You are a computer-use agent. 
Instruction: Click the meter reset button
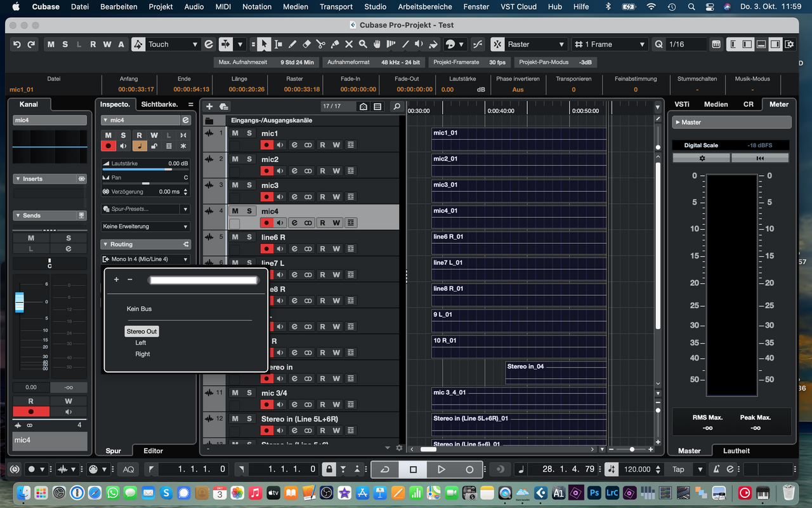(760, 158)
